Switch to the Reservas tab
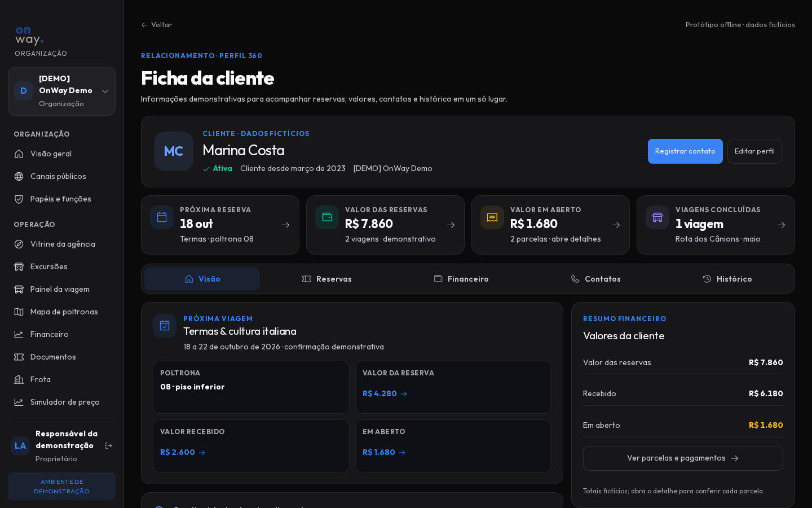 coord(326,279)
